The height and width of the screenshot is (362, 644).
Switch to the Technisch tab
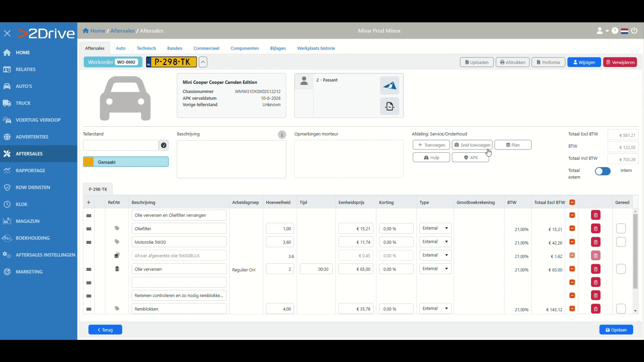pos(146,48)
